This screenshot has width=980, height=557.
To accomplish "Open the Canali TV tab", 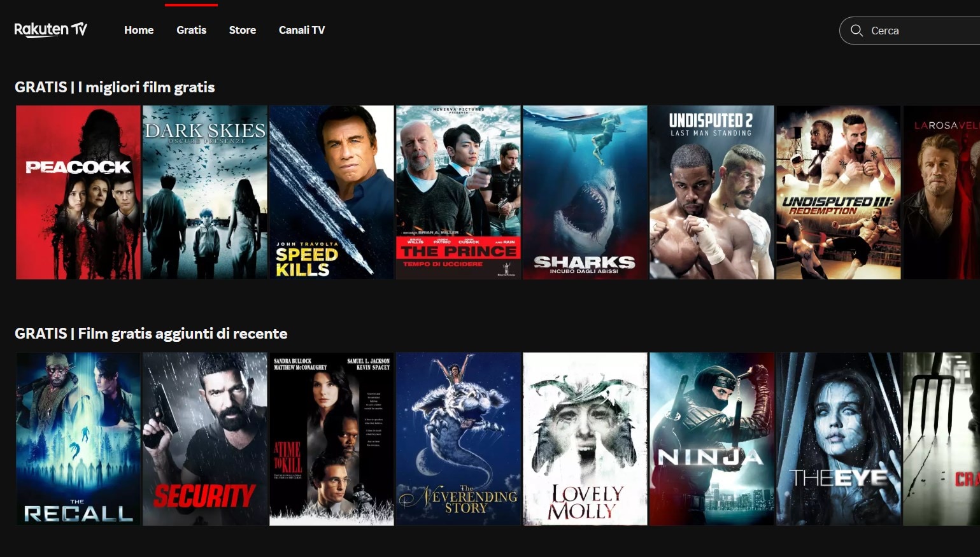I will pyautogui.click(x=302, y=30).
